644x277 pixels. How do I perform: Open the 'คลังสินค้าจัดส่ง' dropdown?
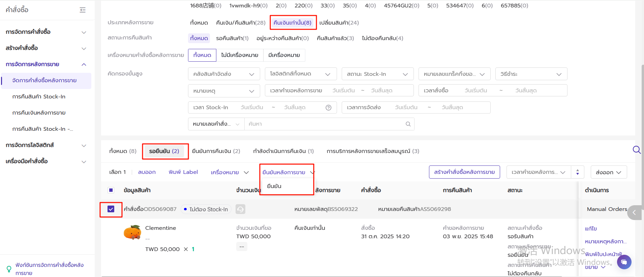coord(224,74)
